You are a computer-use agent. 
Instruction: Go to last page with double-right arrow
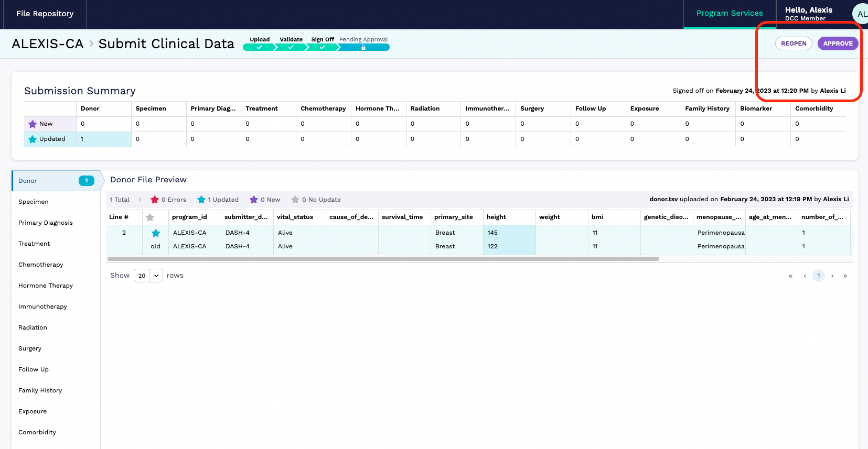pyautogui.click(x=845, y=276)
